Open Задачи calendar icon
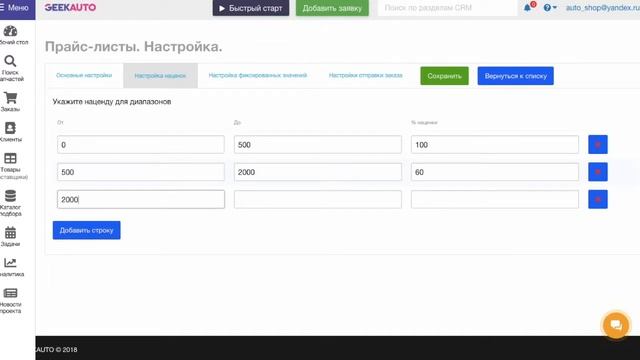The image size is (640, 360). coord(11,233)
